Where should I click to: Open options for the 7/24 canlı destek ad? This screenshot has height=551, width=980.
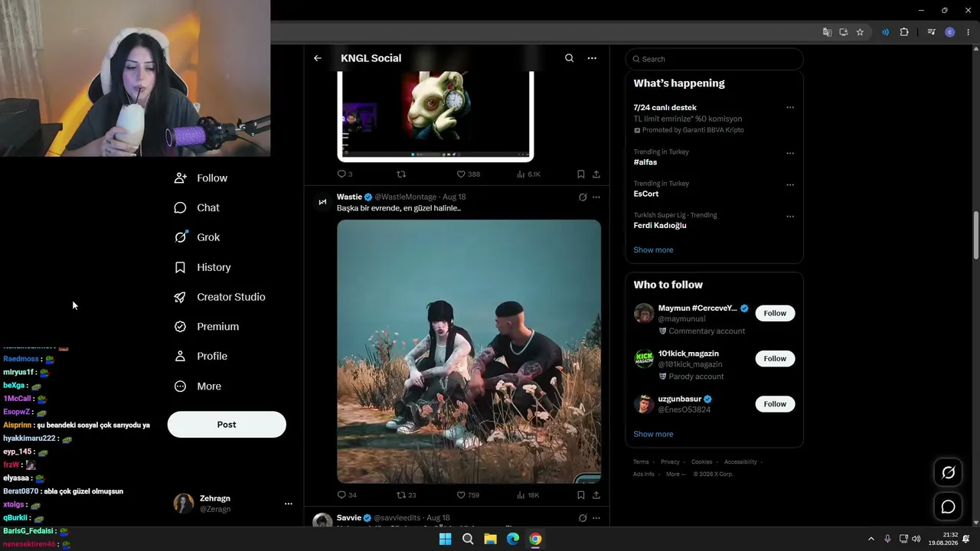790,108
